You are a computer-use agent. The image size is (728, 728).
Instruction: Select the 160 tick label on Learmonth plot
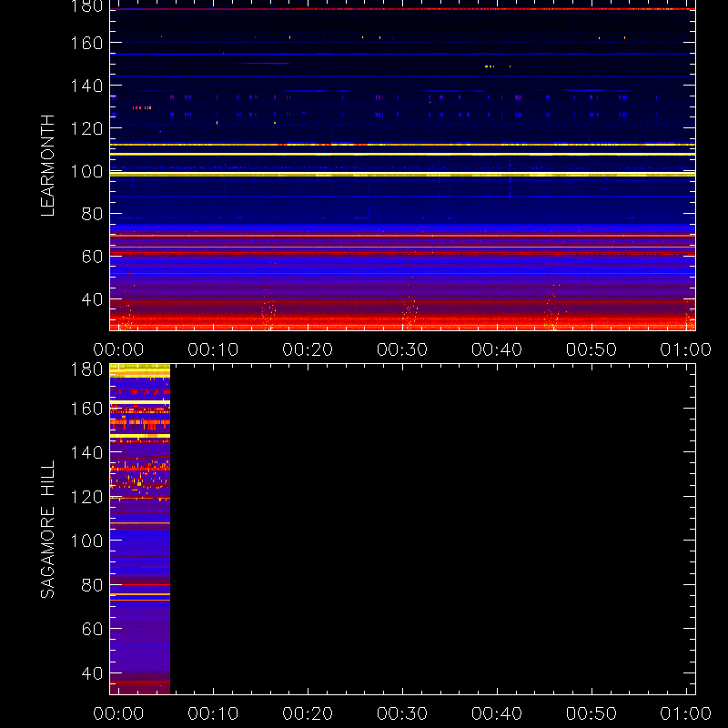(x=86, y=43)
